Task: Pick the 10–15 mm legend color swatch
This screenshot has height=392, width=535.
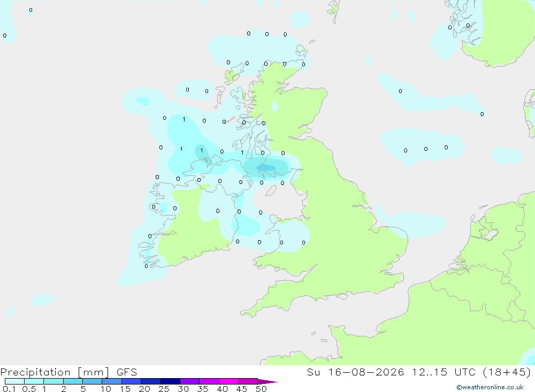Action: (112, 381)
